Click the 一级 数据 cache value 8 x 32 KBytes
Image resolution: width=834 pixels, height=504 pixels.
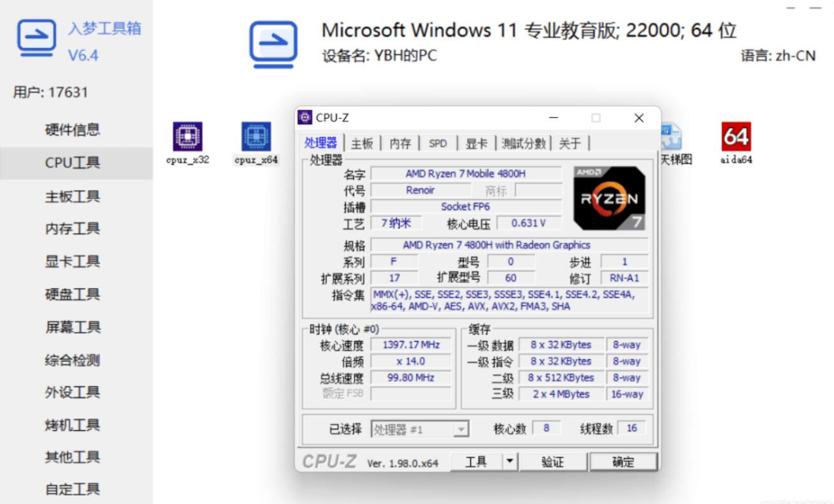(561, 345)
